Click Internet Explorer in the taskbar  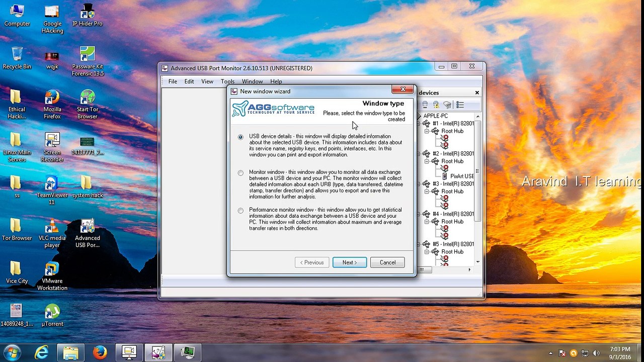[x=41, y=353]
